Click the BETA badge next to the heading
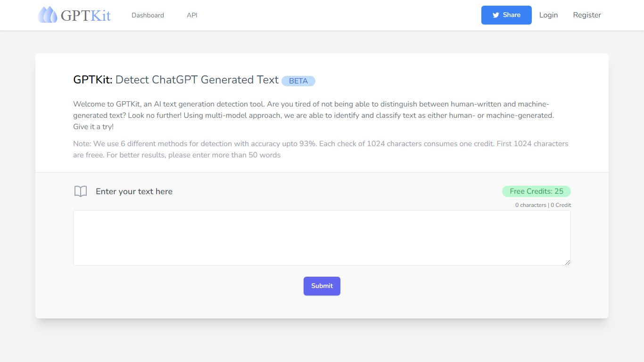644x362 pixels. [298, 81]
